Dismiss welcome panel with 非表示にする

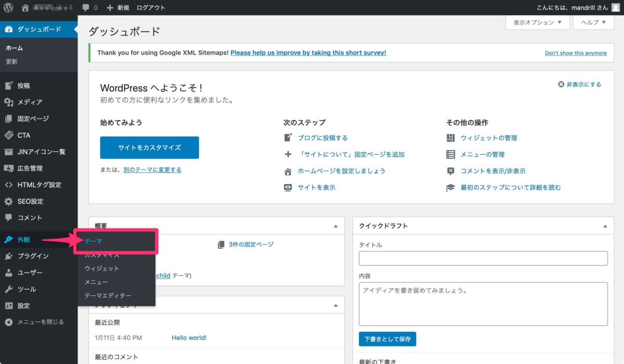pyautogui.click(x=579, y=84)
